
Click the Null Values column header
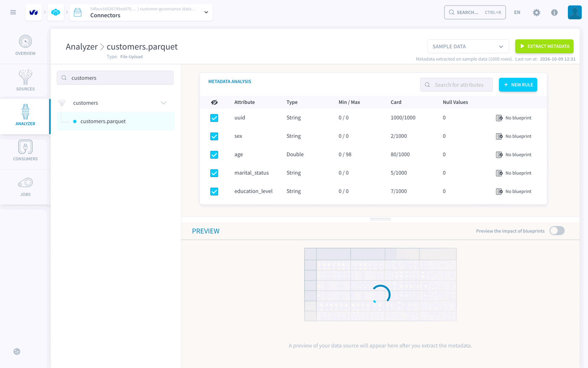tap(455, 102)
